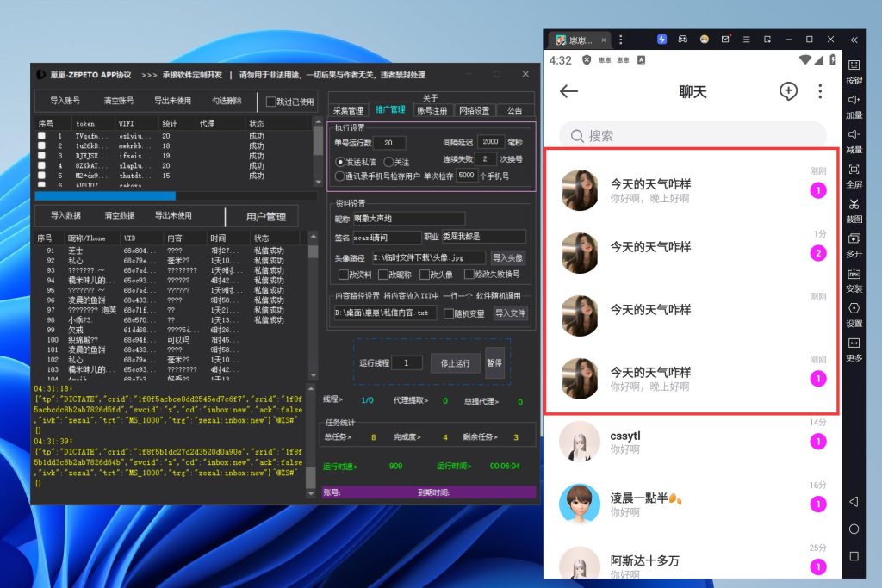Screen dimensions: 882x588
Task: Select the 通讯录手机号检存用户 radio option
Action: (x=339, y=176)
